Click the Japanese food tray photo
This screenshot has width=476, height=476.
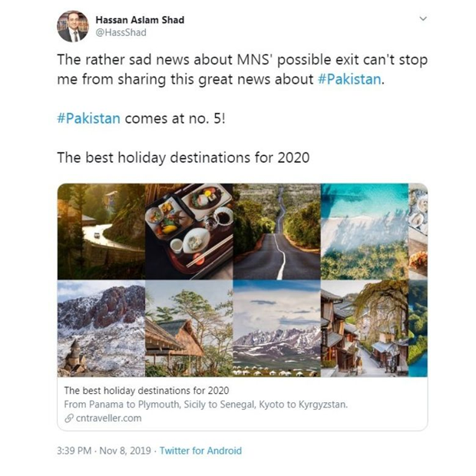(189, 231)
